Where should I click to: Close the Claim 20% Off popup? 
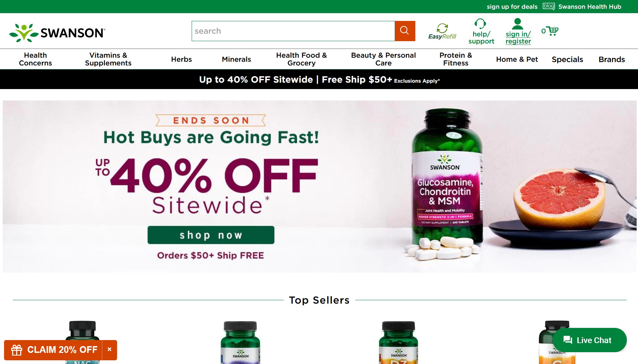coord(109,350)
